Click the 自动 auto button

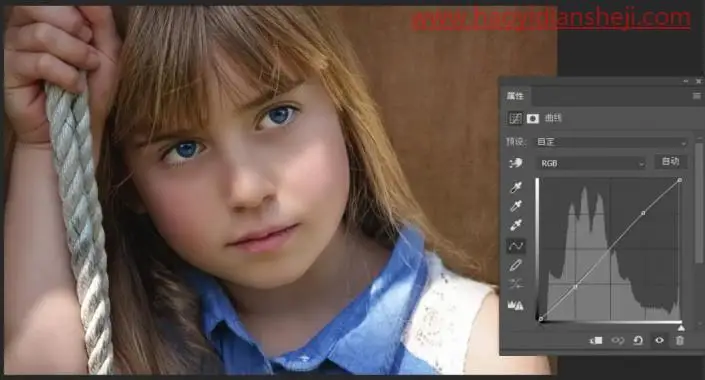pyautogui.click(x=670, y=161)
